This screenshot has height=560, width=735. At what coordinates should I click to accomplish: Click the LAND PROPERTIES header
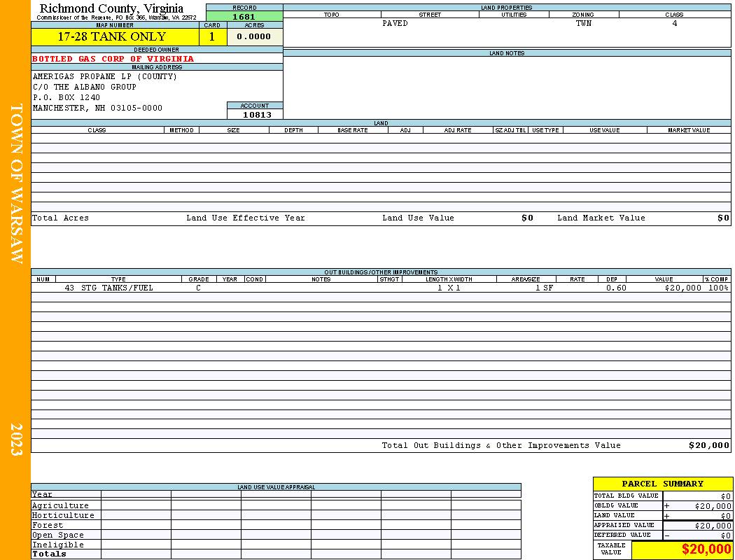[x=507, y=8]
